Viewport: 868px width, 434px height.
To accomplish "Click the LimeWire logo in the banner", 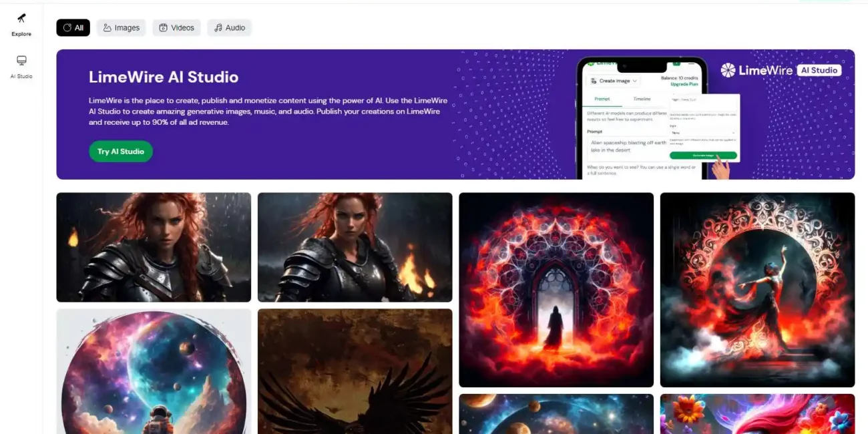I will (x=756, y=70).
